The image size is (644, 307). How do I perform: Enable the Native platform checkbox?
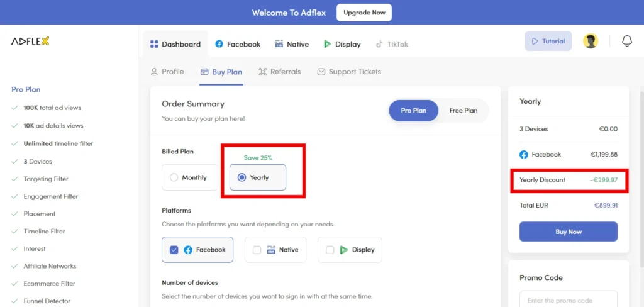click(257, 250)
